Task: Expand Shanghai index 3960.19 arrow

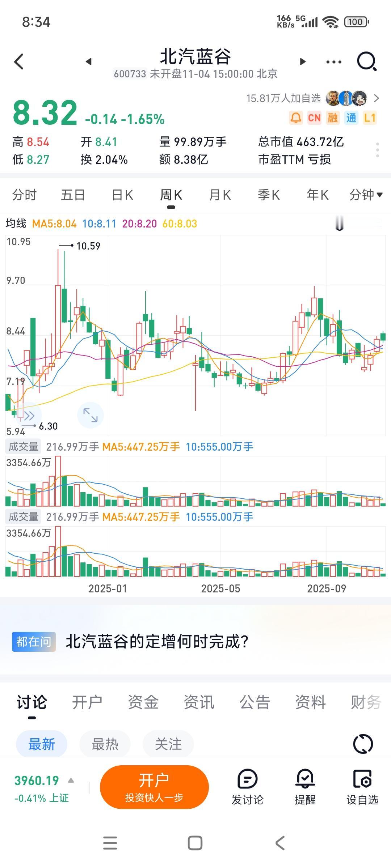Action: coord(71,780)
